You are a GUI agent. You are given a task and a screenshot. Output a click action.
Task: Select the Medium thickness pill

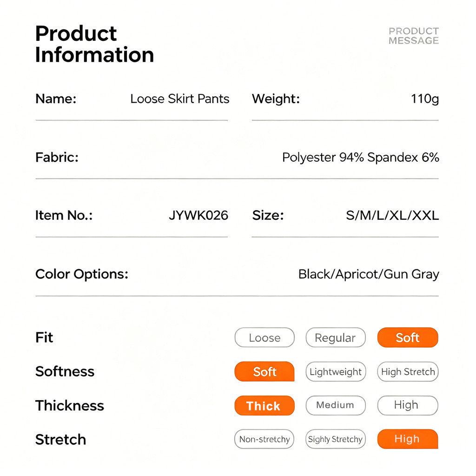coord(336,405)
